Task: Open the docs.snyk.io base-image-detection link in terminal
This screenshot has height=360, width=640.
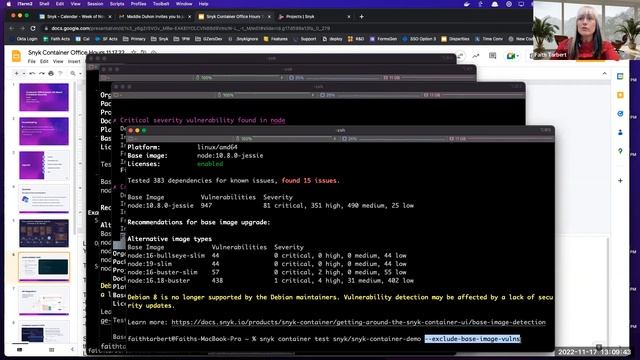Action: [358, 322]
